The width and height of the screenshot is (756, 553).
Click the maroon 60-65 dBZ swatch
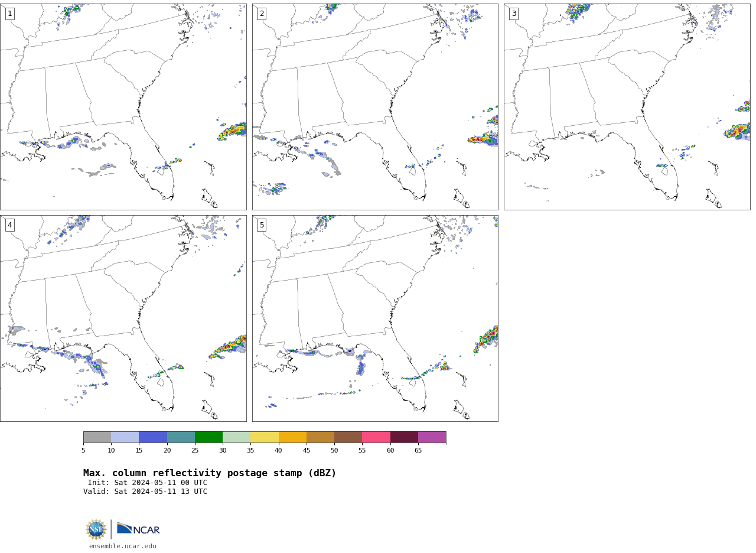pyautogui.click(x=404, y=437)
